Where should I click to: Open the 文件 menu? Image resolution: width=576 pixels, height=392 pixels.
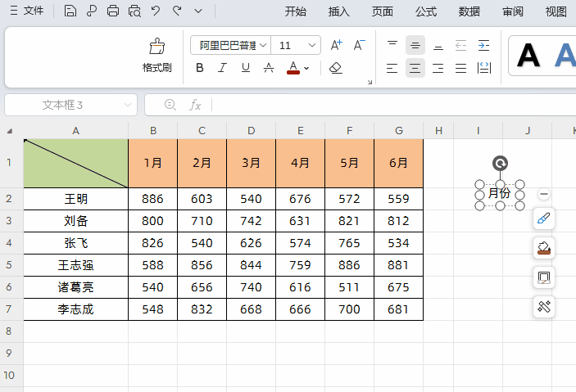(x=27, y=11)
